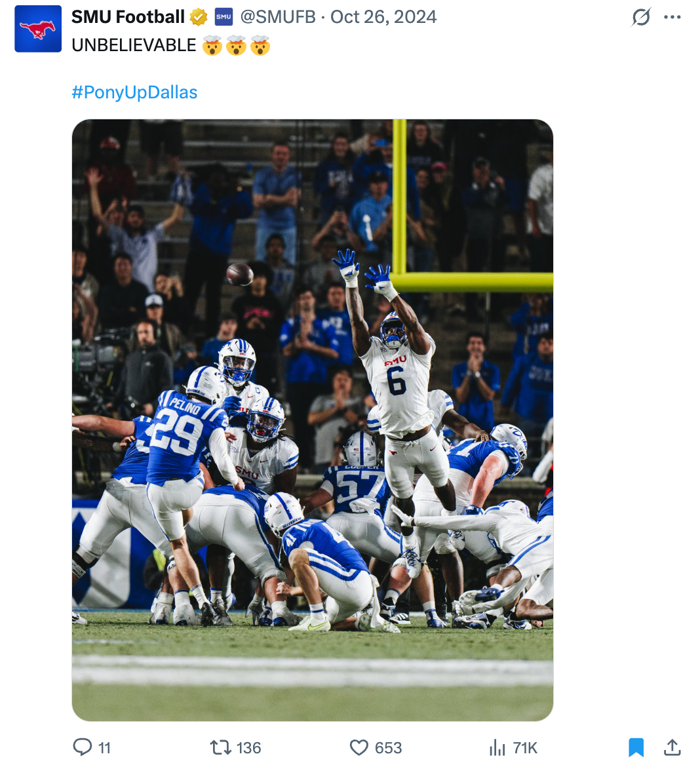Open the view analytics bar chart icon
The height and width of the screenshot is (771, 700).
pyautogui.click(x=497, y=747)
